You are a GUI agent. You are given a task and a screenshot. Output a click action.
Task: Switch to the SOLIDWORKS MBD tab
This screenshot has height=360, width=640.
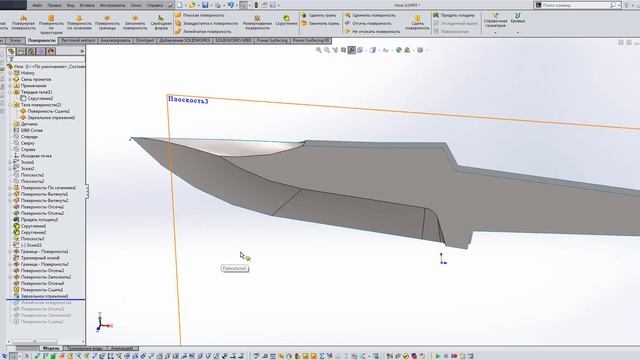tap(233, 41)
